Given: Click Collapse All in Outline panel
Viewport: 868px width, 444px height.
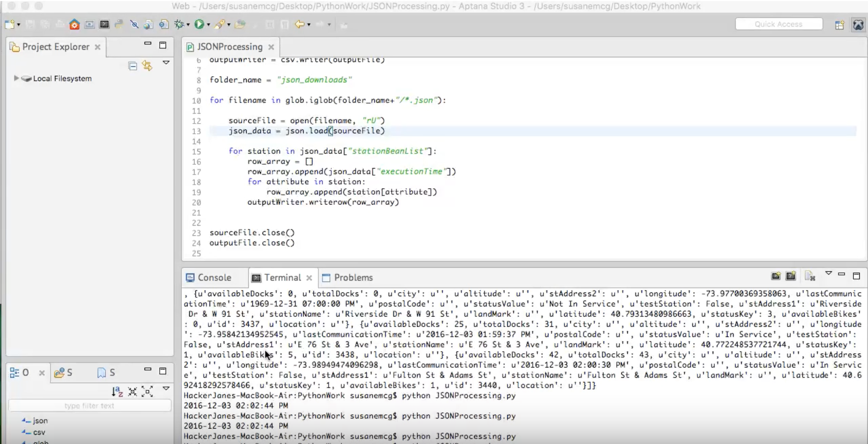Looking at the screenshot, I should 132,392.
